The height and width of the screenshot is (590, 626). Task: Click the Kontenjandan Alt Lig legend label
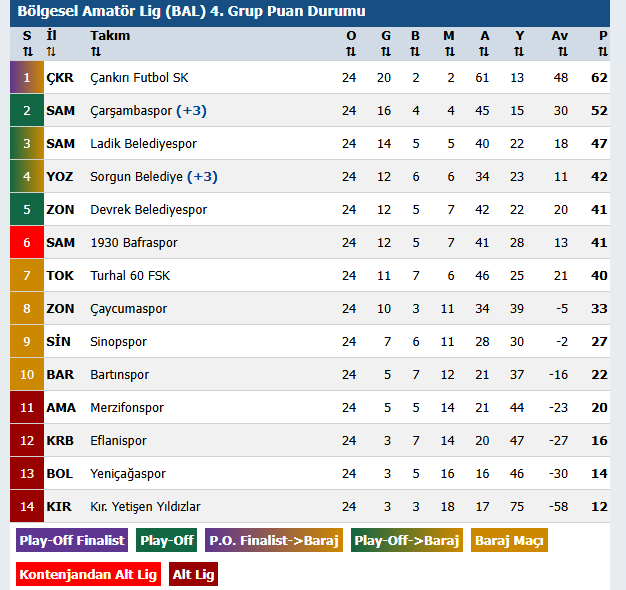[89, 575]
